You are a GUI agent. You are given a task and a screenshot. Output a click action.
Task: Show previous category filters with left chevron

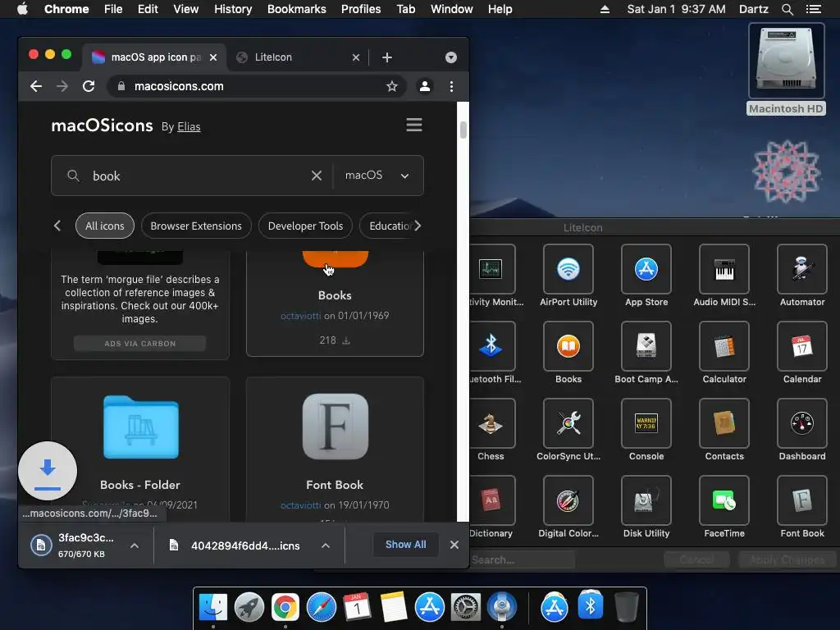(x=57, y=226)
